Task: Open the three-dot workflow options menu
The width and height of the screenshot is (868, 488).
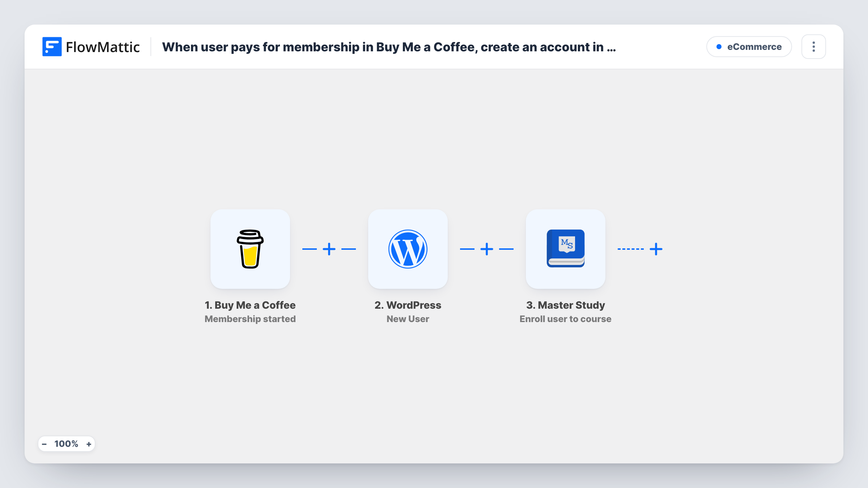Action: (x=814, y=47)
